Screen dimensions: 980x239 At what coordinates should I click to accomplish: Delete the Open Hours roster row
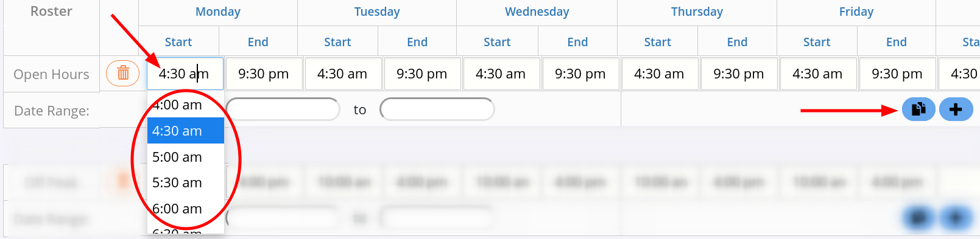(x=122, y=74)
